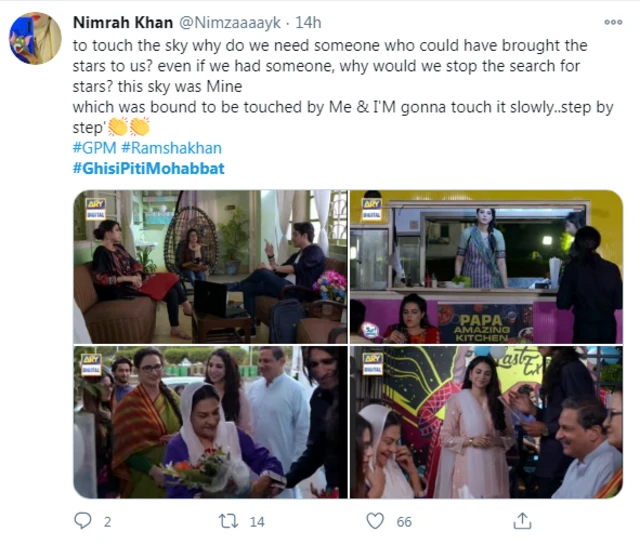640x545 pixels.
Task: Open the @Nimzaaaayk handle link
Action: 230,22
